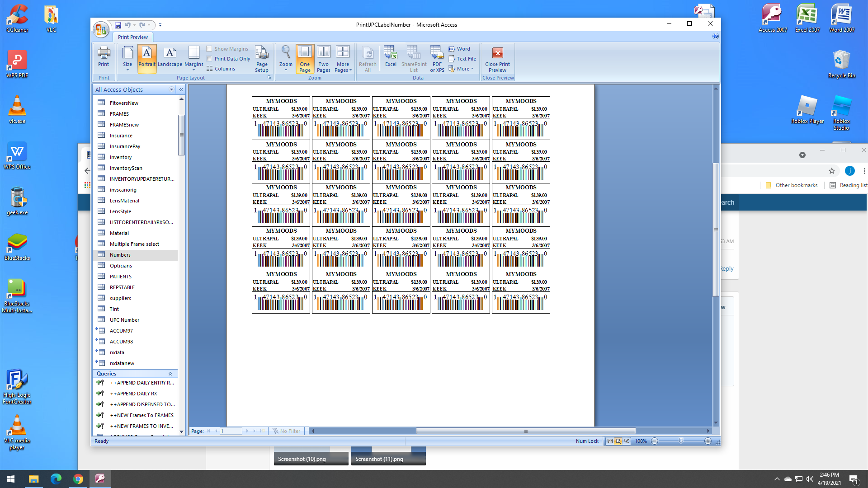Open the Numbers table
The image size is (868, 488).
(x=120, y=255)
